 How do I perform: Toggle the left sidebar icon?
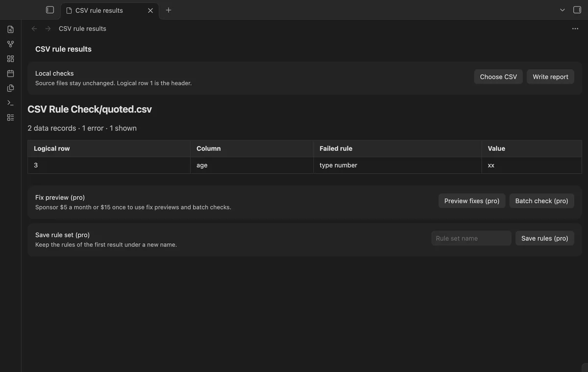click(x=50, y=10)
